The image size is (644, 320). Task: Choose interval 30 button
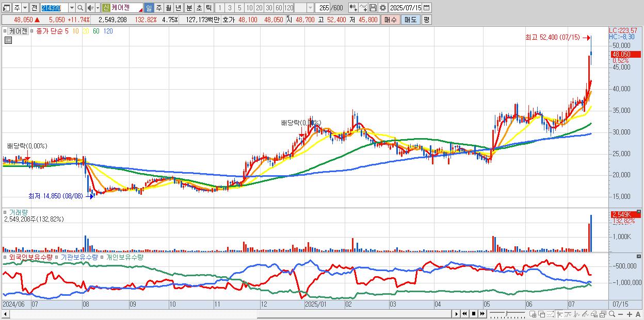(x=269, y=8)
